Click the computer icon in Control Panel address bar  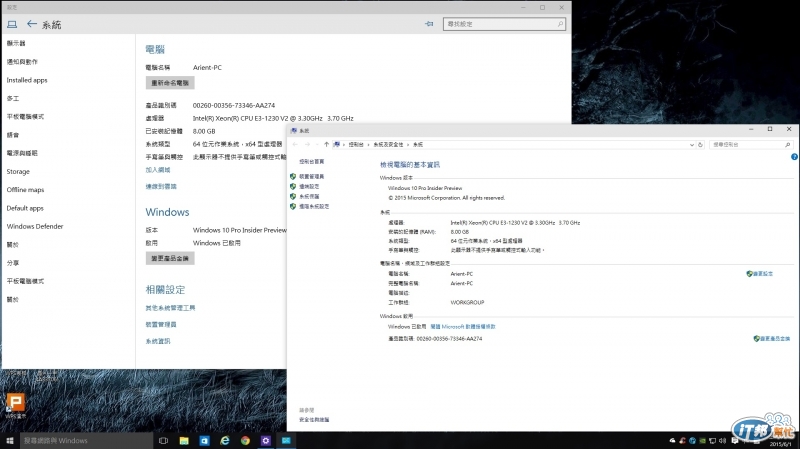tap(336, 144)
